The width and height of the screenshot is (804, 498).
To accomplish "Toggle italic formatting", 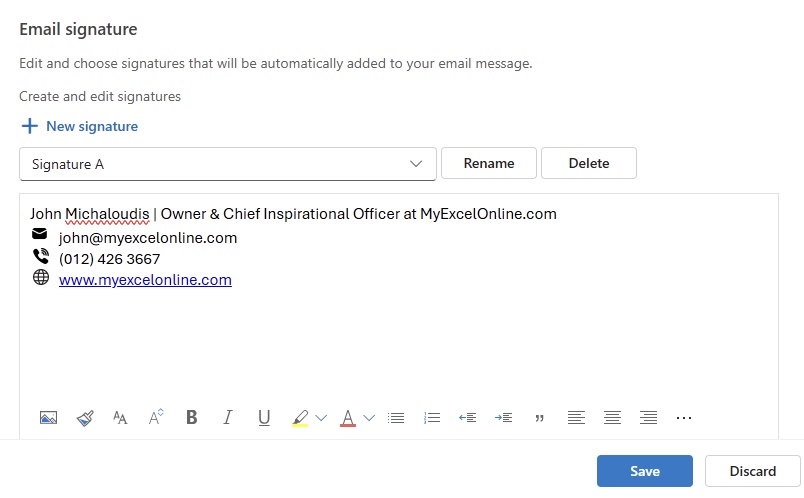I will 228,417.
